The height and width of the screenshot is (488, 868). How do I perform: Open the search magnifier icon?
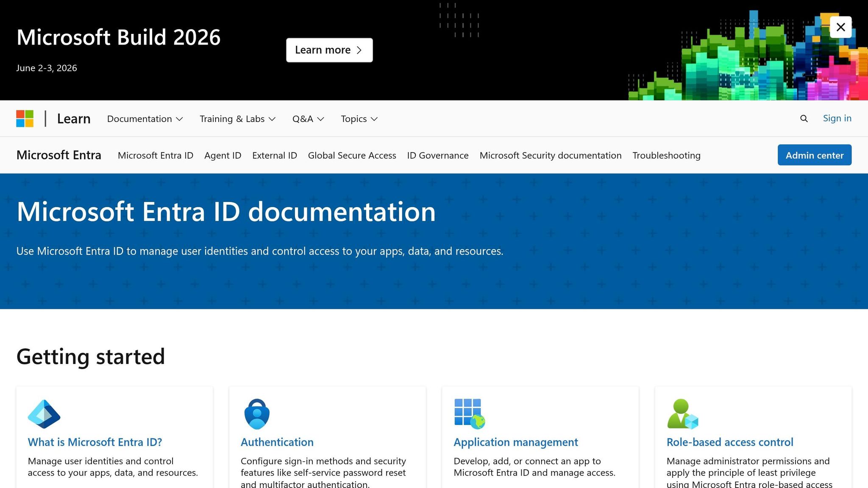(804, 119)
